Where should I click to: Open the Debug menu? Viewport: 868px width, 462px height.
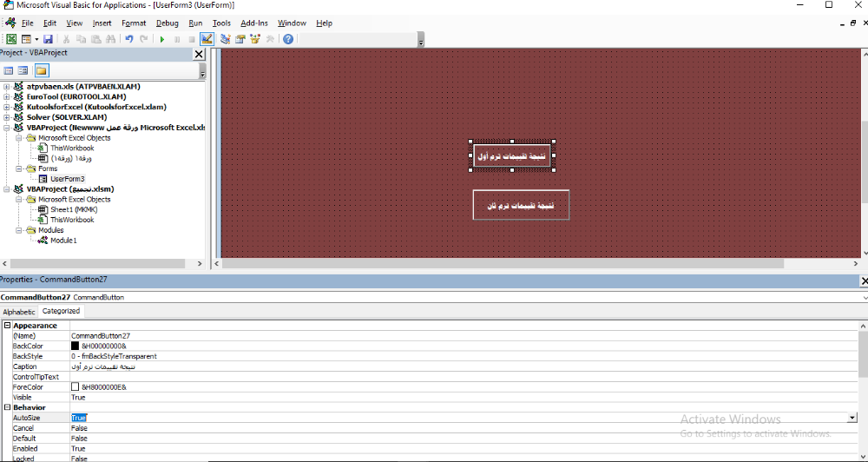pyautogui.click(x=168, y=23)
